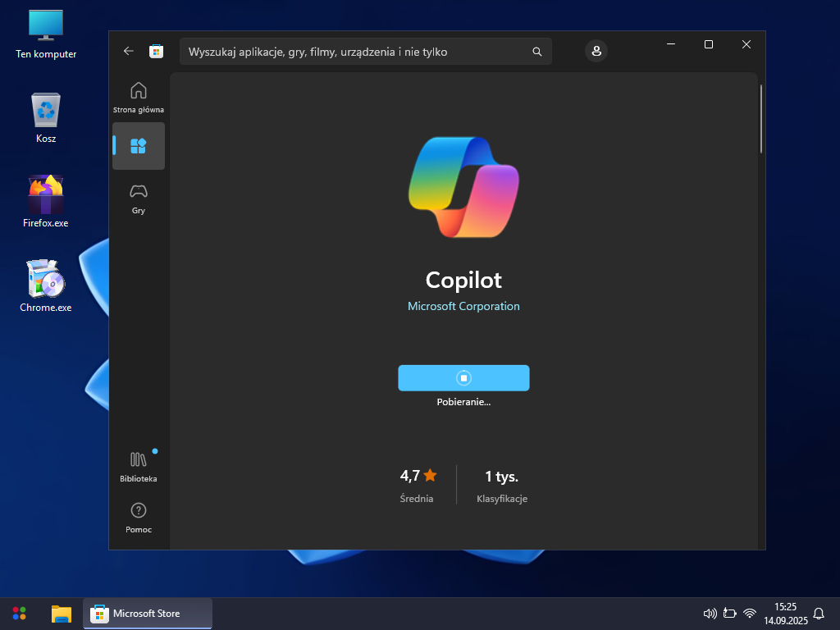Image resolution: width=840 pixels, height=630 pixels.
Task: Open the Gry section
Action: pos(139,198)
